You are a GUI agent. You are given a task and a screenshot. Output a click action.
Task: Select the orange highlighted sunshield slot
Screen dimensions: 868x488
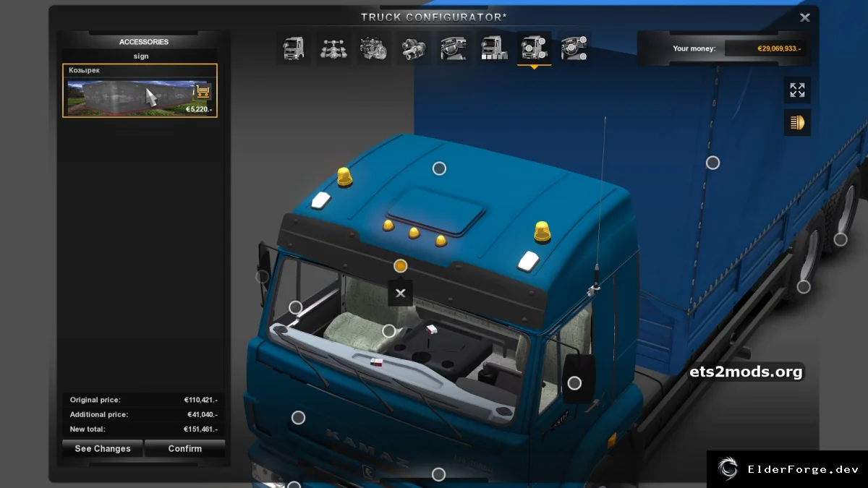401,266
